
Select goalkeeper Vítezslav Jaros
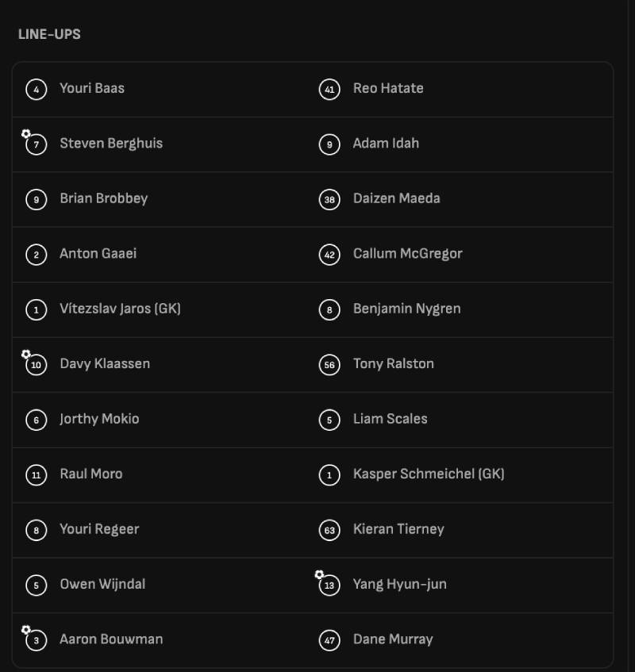(x=120, y=309)
